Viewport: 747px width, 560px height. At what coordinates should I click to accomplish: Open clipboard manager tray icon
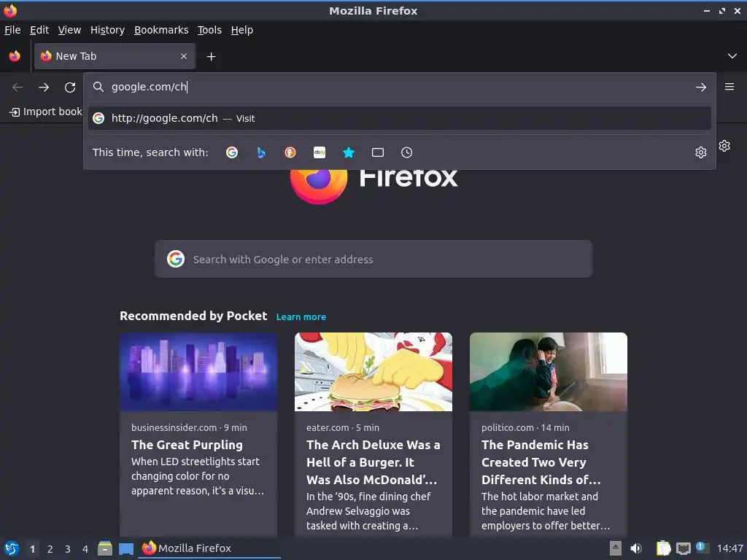pos(663,548)
